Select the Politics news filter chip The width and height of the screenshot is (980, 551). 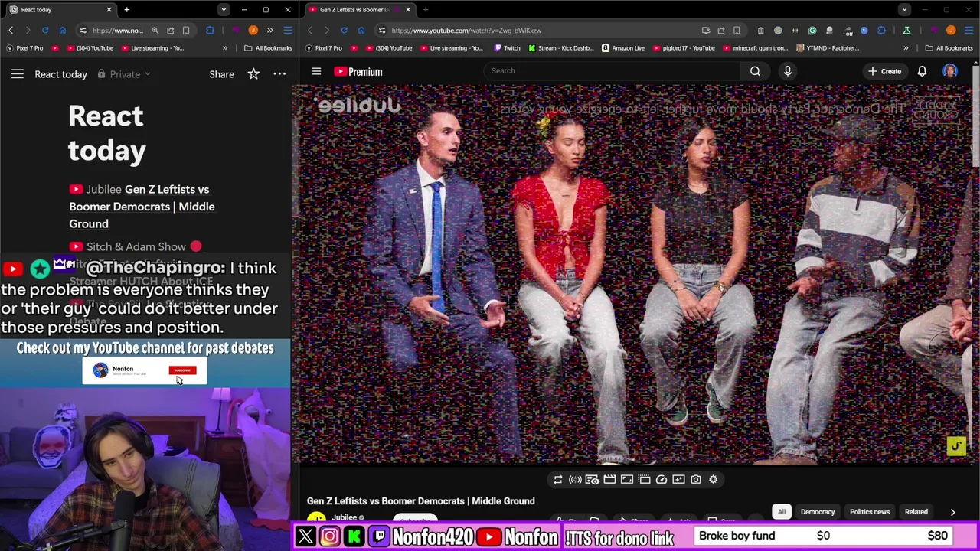click(x=870, y=512)
